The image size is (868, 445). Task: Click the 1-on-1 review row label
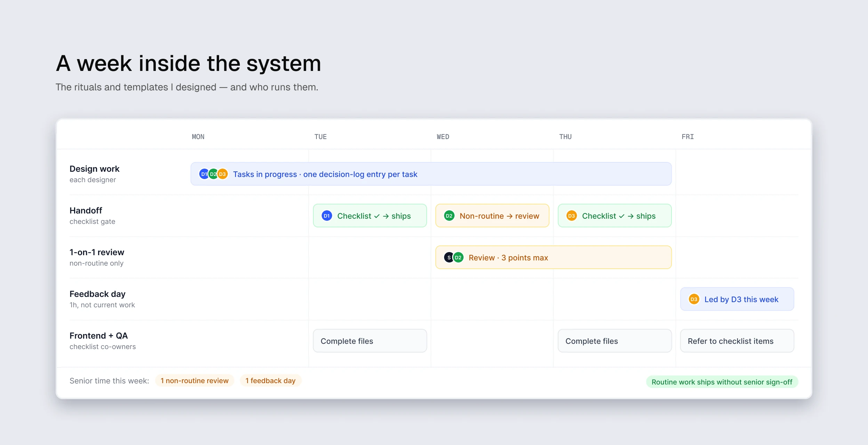click(97, 252)
